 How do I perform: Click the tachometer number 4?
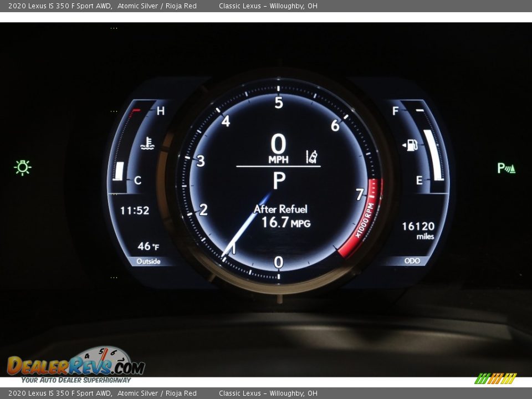226,121
